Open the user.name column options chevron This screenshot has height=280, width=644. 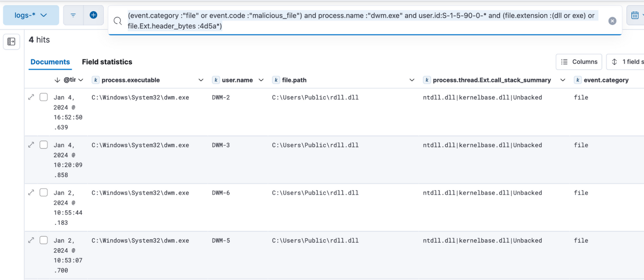[261, 80]
